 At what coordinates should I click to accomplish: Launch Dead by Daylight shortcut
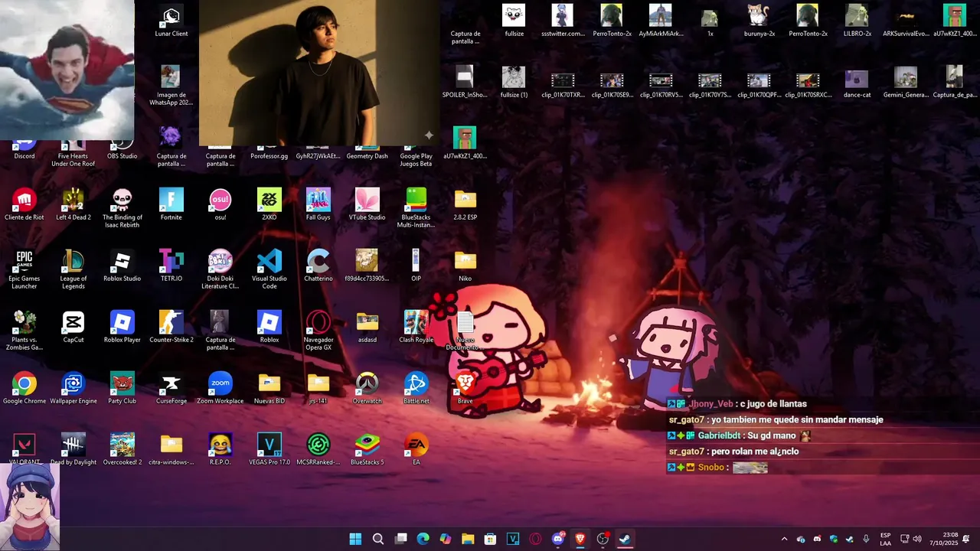tap(73, 450)
